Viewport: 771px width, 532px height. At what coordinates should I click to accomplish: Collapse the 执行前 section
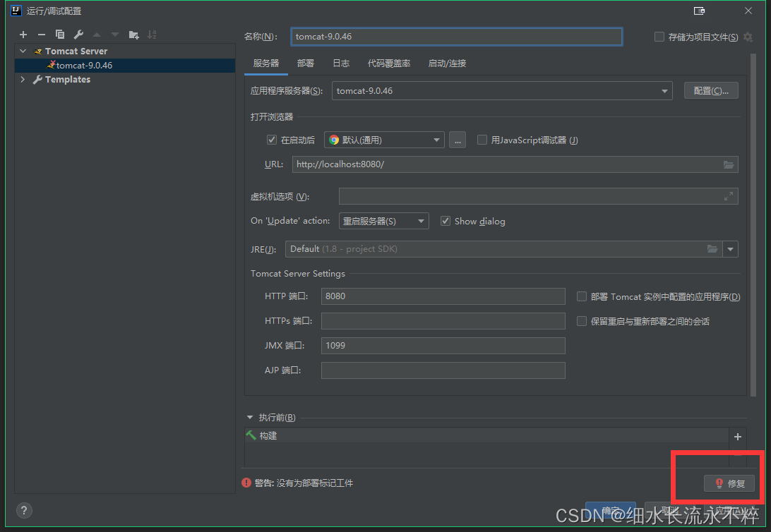pos(250,418)
